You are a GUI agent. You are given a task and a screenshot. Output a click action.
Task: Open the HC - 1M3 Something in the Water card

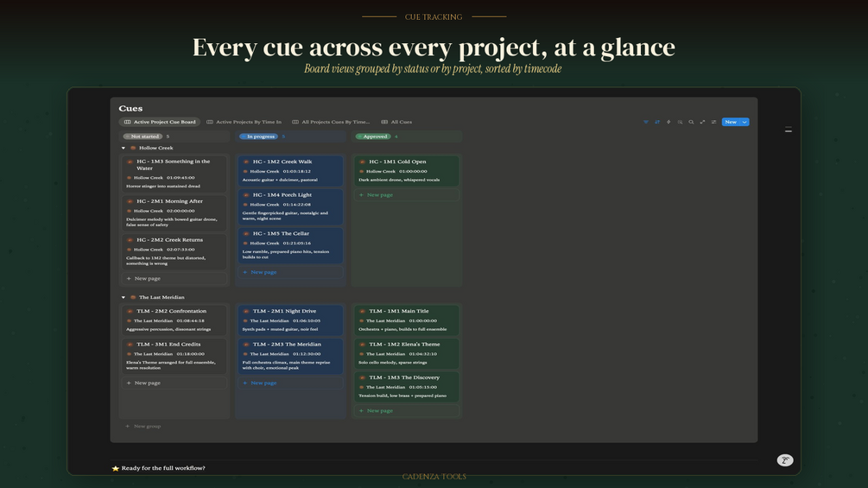[174, 174]
